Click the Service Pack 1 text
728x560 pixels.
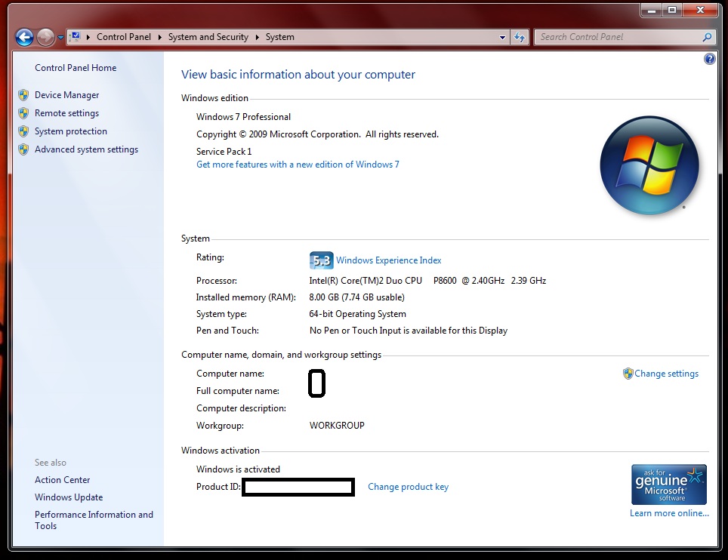(224, 151)
